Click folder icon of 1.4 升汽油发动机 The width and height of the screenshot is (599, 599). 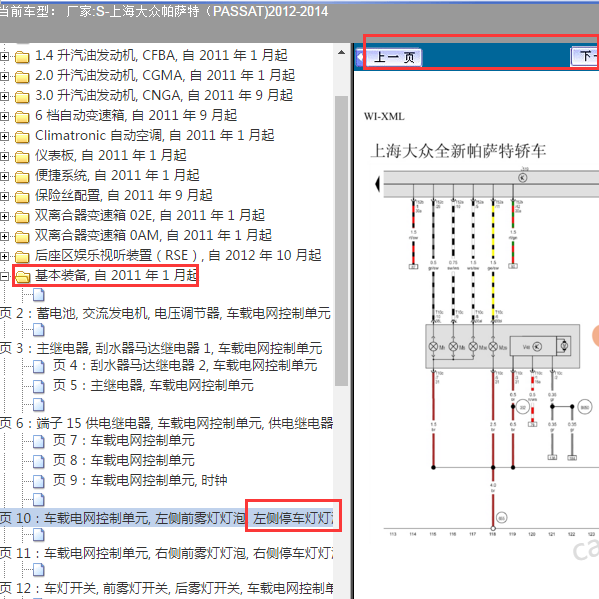click(22, 57)
